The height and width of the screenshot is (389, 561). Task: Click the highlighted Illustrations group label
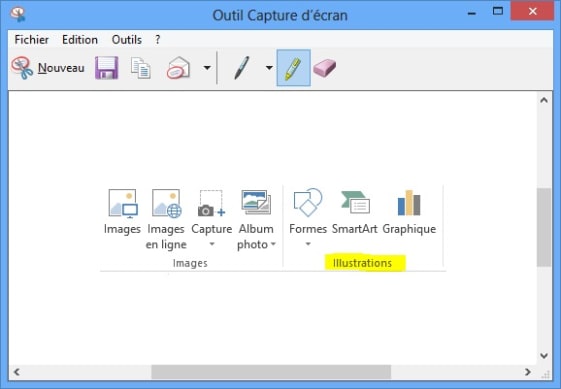362,263
